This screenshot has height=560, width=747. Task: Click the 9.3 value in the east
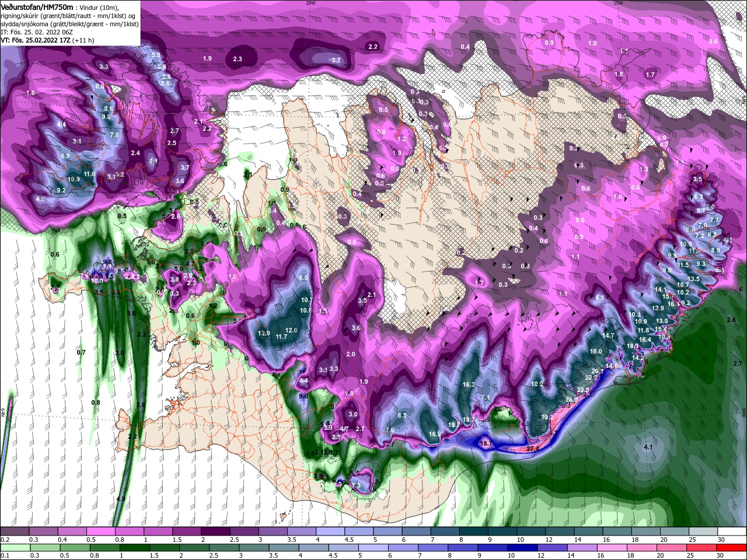click(x=701, y=264)
